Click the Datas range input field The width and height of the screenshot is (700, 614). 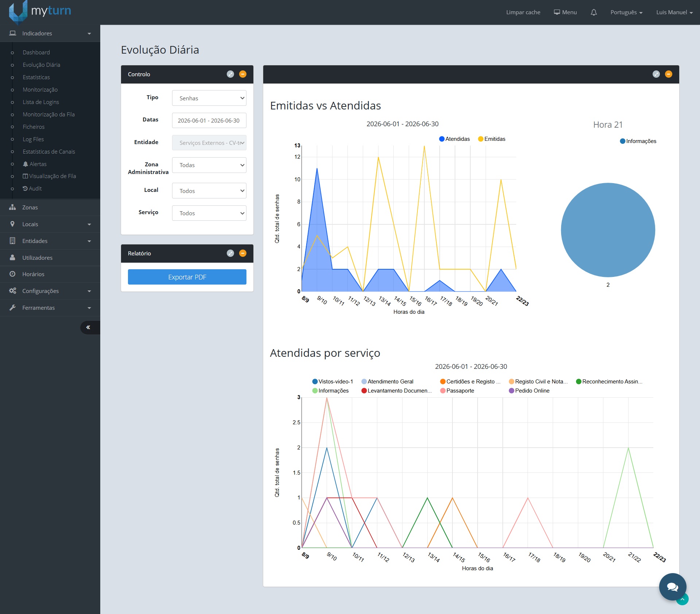209,120
